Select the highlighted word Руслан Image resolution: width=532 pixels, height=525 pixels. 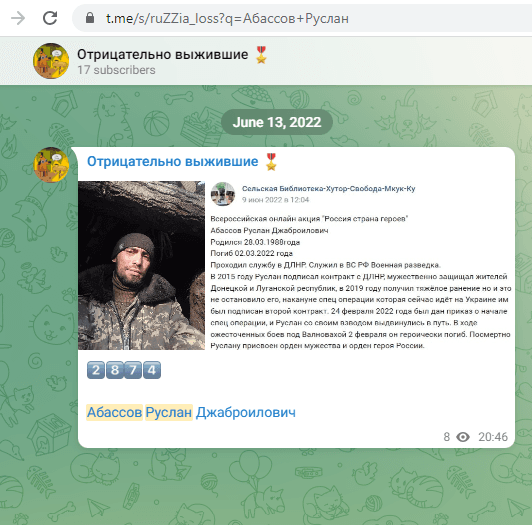pos(169,412)
